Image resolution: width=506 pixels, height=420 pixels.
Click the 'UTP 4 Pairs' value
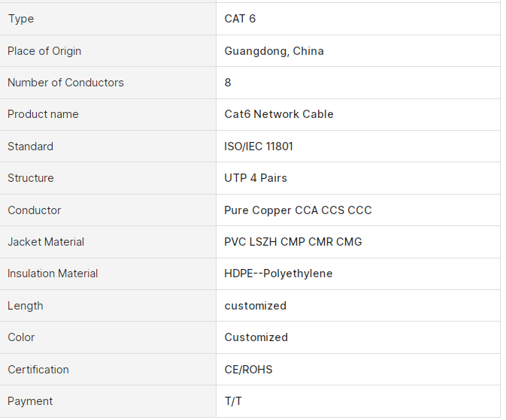coord(256,178)
